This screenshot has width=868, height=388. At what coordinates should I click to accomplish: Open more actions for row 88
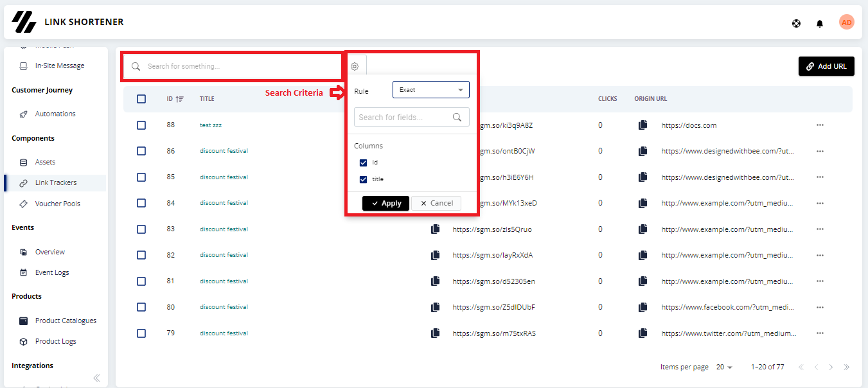[x=820, y=125]
